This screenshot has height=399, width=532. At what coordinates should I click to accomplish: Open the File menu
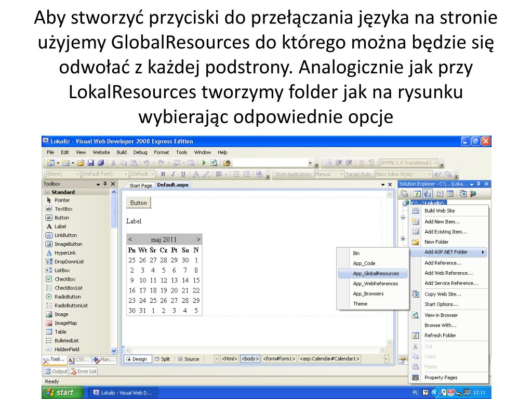coord(50,152)
